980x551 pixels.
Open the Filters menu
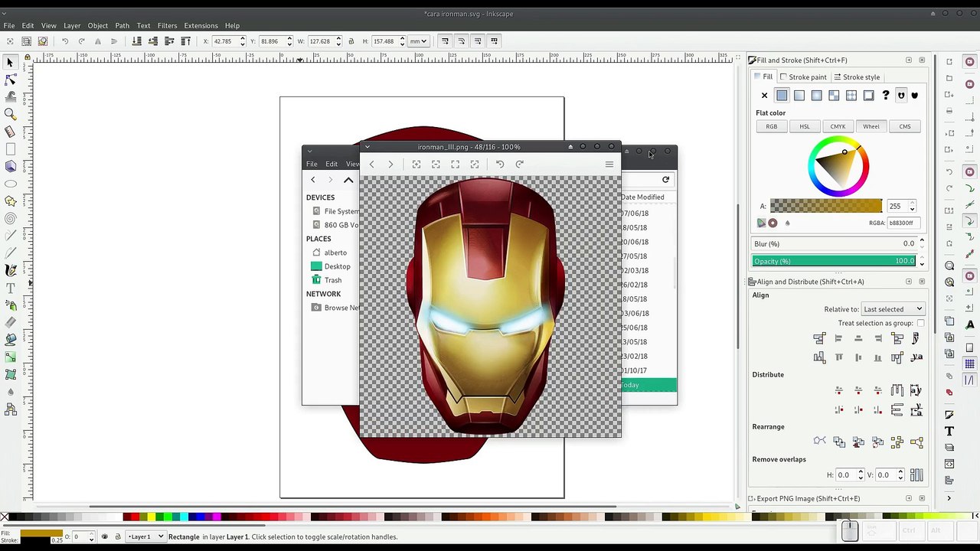pos(167,25)
